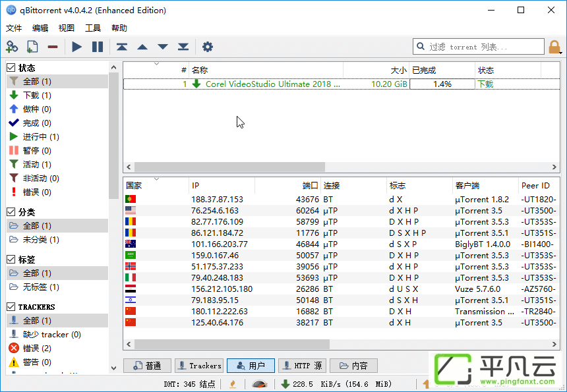Screen dimensions: 567x392
Task: Select status filter 暂停 (0)
Action: pos(57,150)
